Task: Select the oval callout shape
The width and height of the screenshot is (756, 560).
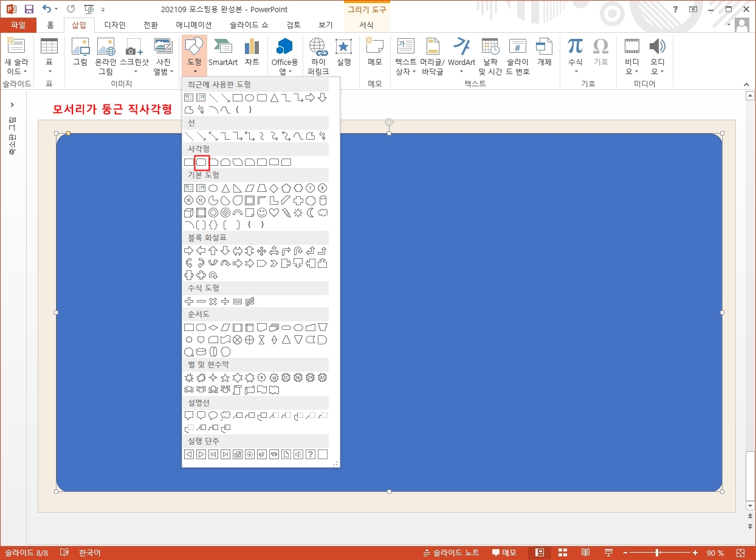Action: click(213, 415)
